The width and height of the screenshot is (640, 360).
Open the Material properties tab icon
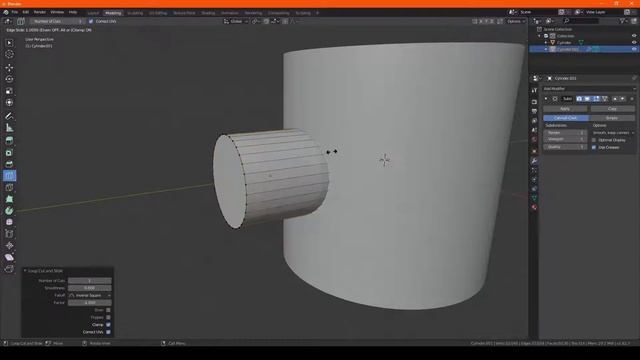pos(534,207)
